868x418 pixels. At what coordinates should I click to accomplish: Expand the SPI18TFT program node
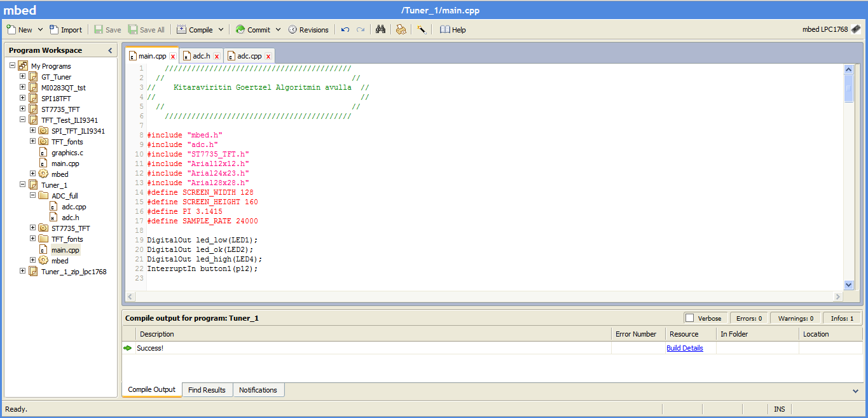[x=23, y=98]
